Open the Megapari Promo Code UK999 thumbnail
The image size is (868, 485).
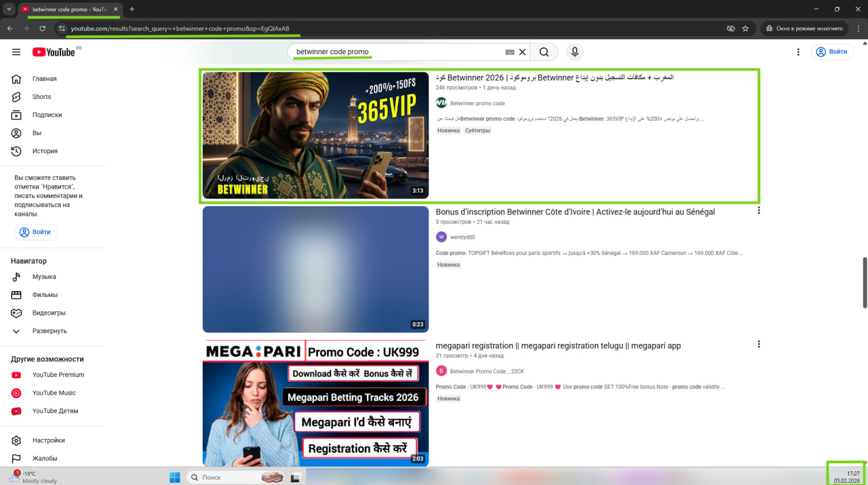click(315, 403)
